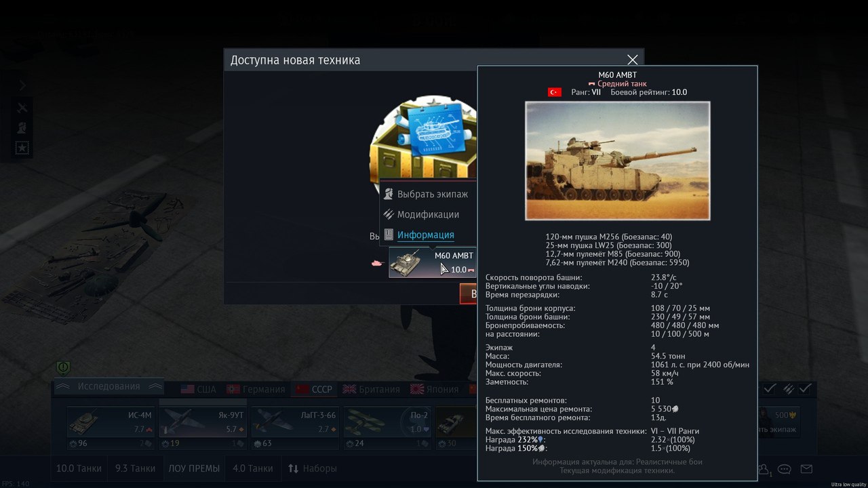Choose the ЛОУ ПРЕМЫ preset
Image resolution: width=868 pixels, height=488 pixels.
pyautogui.click(x=194, y=468)
